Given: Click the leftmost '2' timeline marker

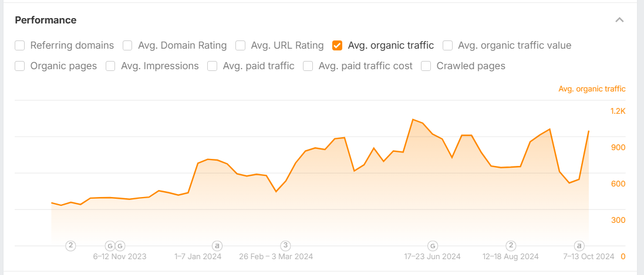Looking at the screenshot, I should click(71, 246).
